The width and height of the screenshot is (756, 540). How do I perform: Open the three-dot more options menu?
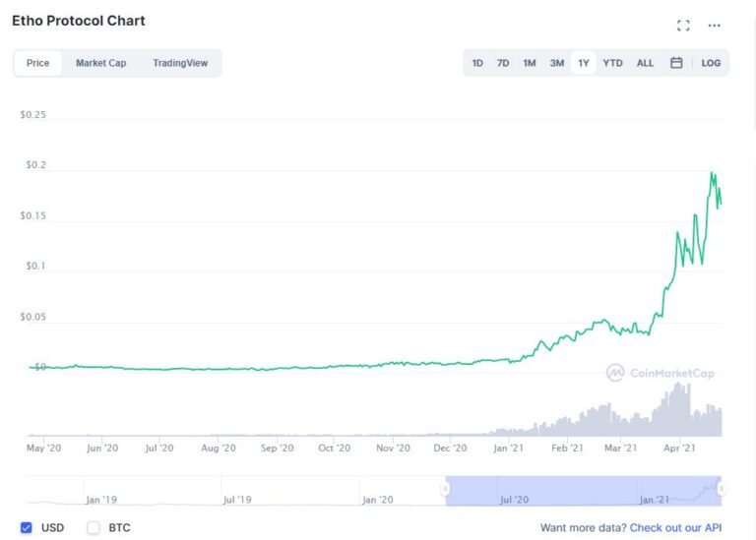coord(715,26)
